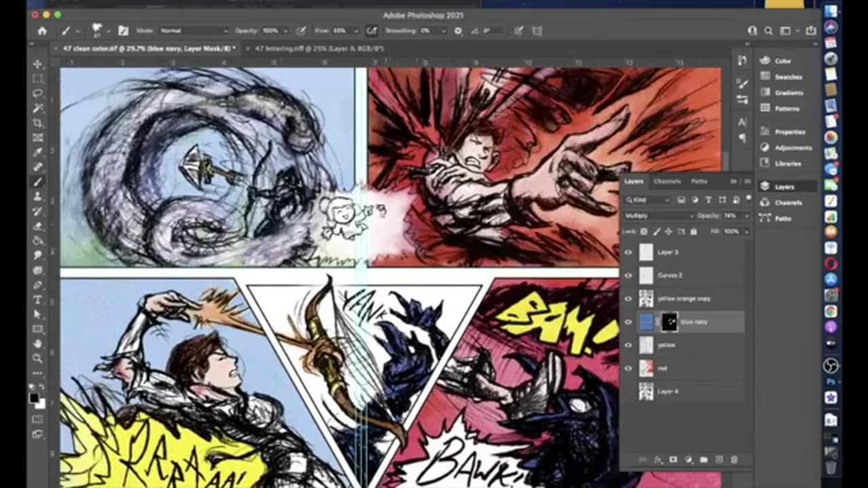Open the brush Opacity slider arrow
868x488 pixels.
pos(285,31)
